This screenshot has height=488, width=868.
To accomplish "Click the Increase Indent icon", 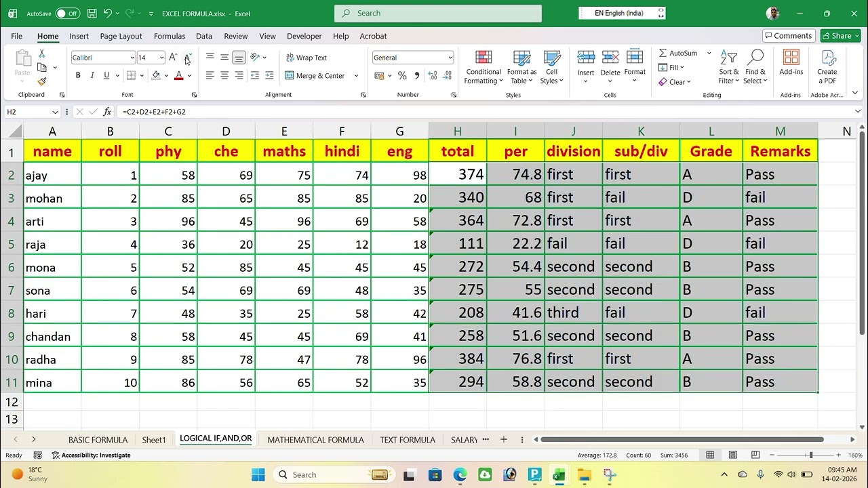I will pos(269,75).
